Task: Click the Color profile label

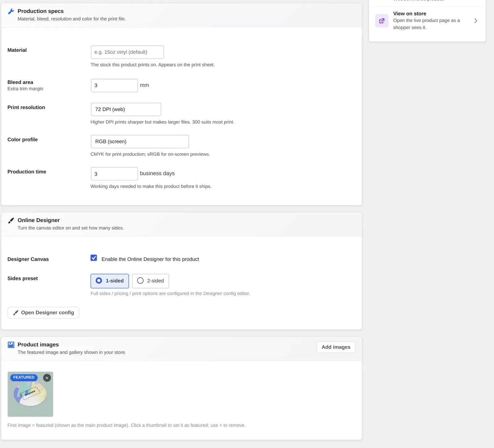Action: pyautogui.click(x=23, y=140)
